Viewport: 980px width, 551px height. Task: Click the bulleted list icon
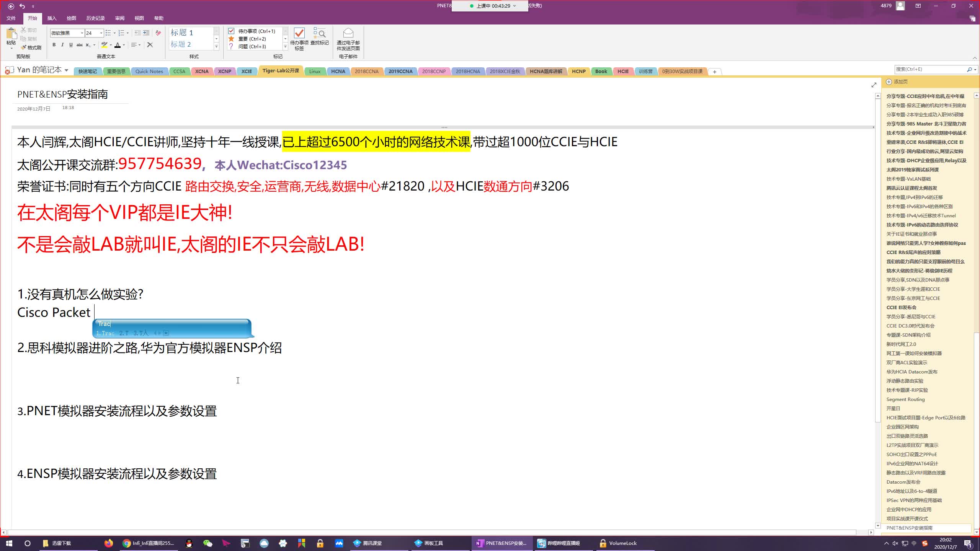[x=108, y=33]
